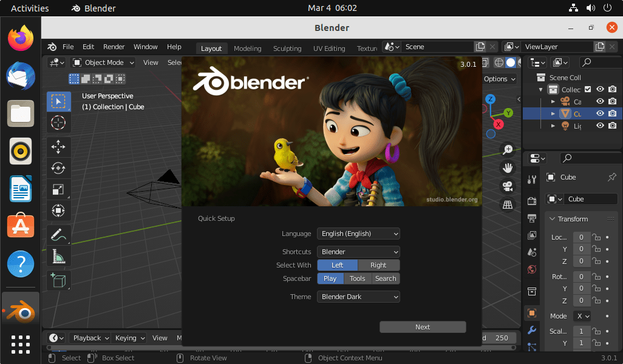
Task: Click the Next button in Quick Setup
Action: (x=423, y=326)
